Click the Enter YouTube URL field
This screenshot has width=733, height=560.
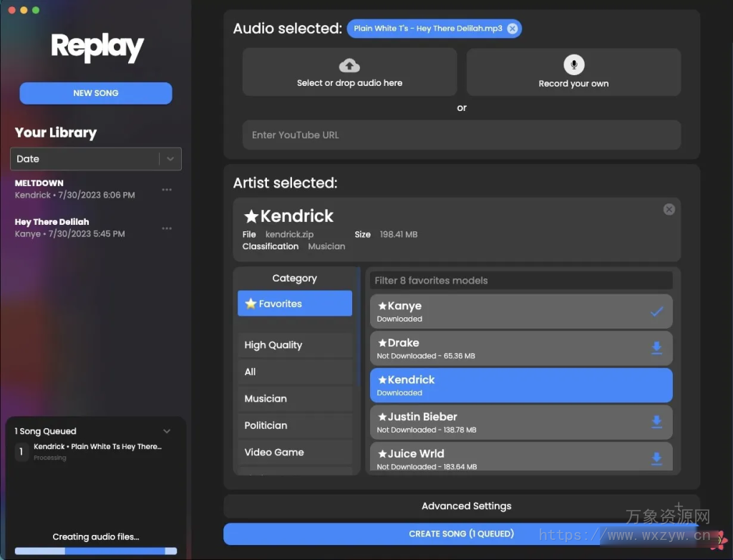[x=462, y=135]
